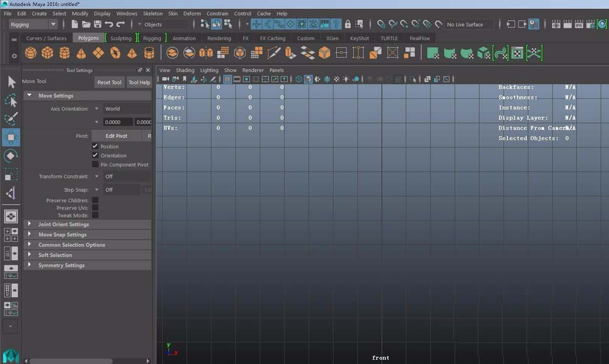Uncheck the Position pivot checkbox
The image size is (609, 364).
click(95, 147)
